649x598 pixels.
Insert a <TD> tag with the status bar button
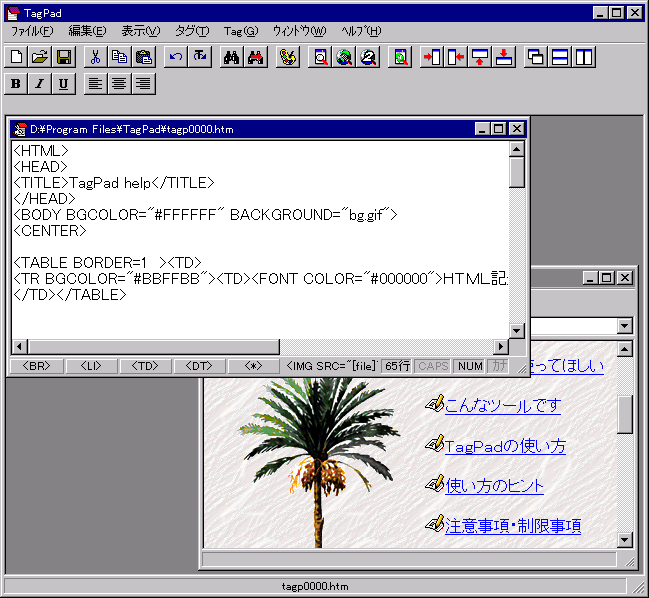click(145, 366)
